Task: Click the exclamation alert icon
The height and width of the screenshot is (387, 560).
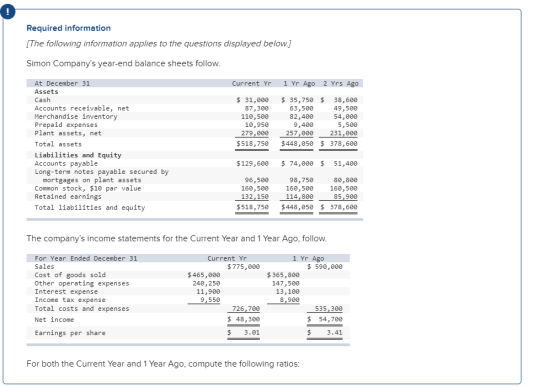Action: pyautogui.click(x=8, y=12)
